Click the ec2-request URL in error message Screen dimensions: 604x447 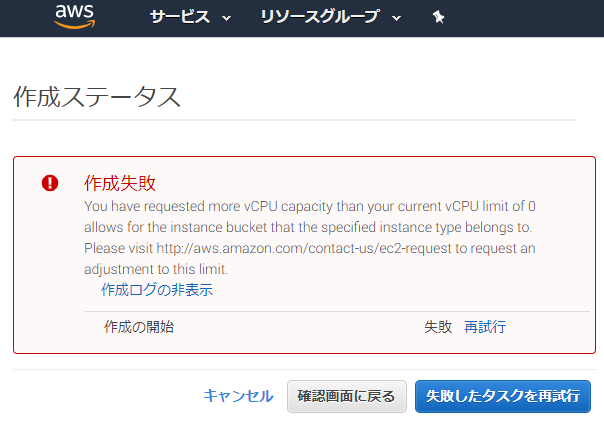[x=304, y=249]
